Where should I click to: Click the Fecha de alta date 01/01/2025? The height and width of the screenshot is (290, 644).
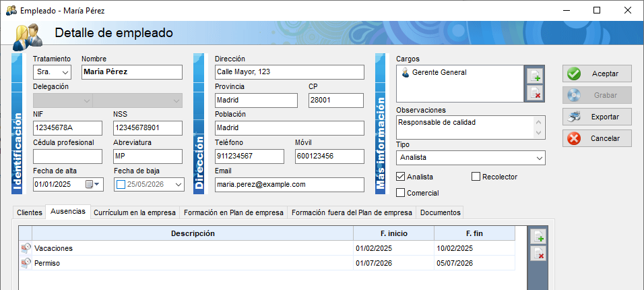(54, 185)
